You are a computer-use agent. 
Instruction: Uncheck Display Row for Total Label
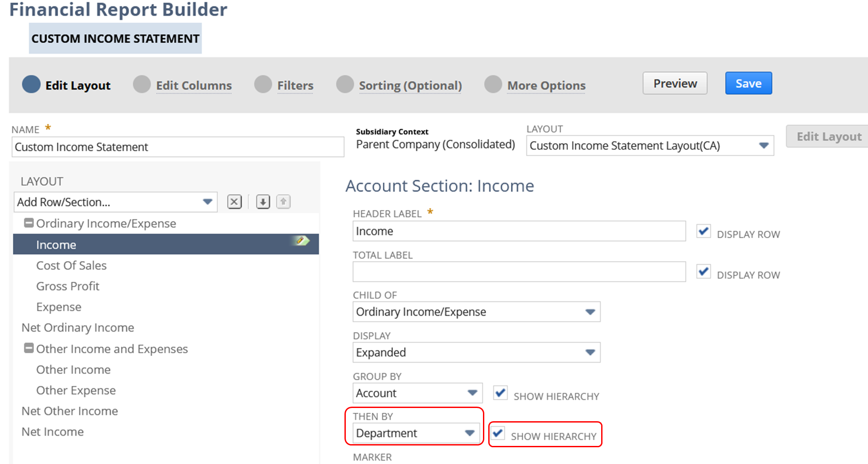pos(703,272)
